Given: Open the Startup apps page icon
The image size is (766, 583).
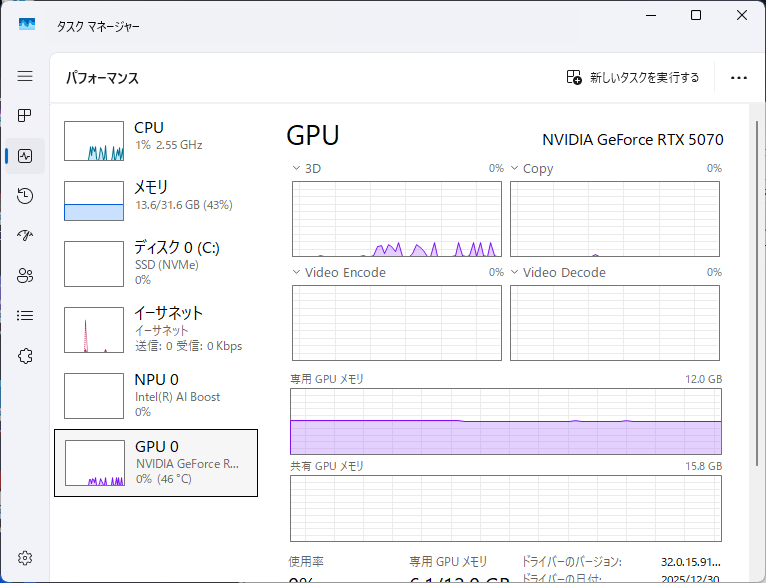Looking at the screenshot, I should [25, 236].
